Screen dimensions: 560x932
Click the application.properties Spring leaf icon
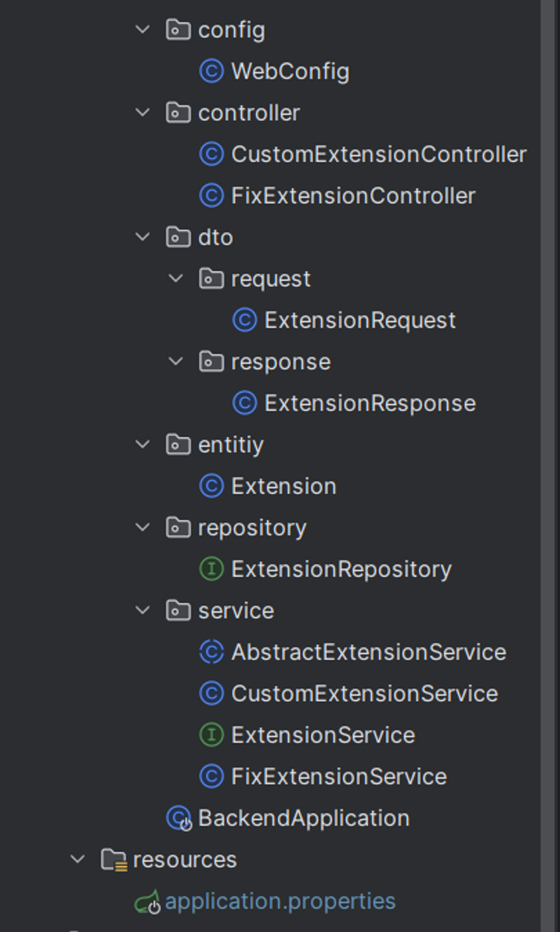[147, 901]
